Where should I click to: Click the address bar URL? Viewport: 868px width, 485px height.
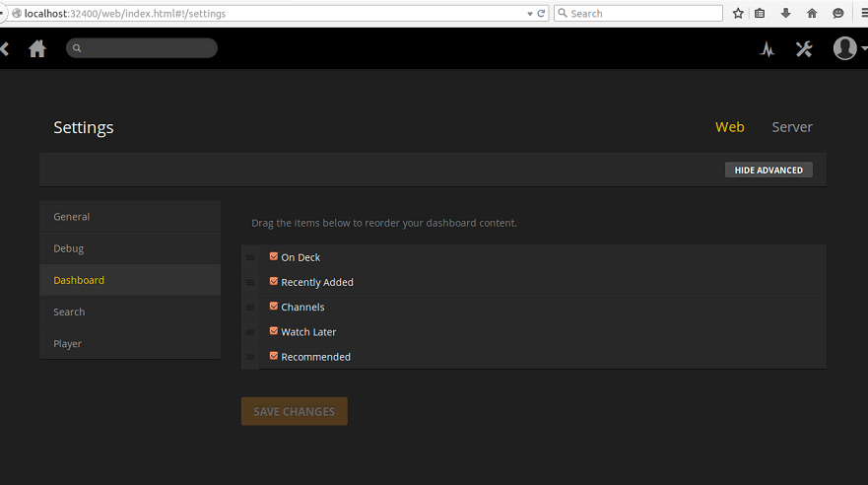(125, 13)
